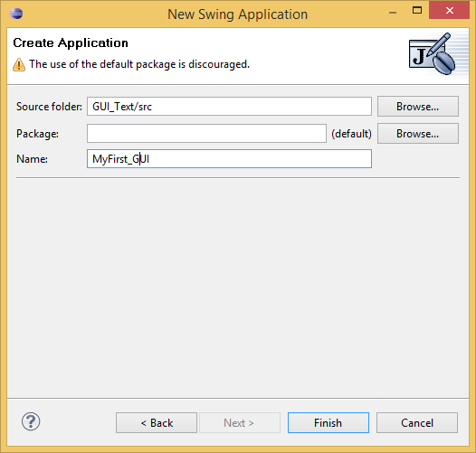Viewport: 476px width, 453px height.
Task: Browse for a package
Action: [418, 134]
